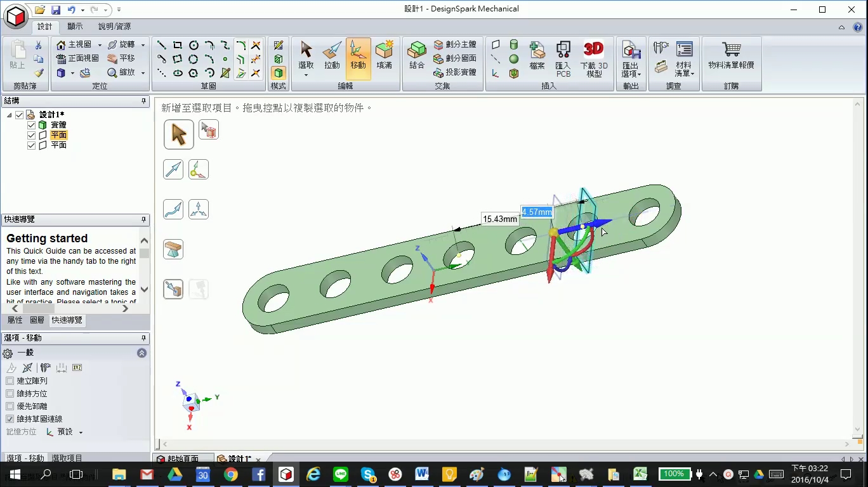The height and width of the screenshot is (487, 868).
Task: Click the Windows Start button
Action: pyautogui.click(x=15, y=474)
